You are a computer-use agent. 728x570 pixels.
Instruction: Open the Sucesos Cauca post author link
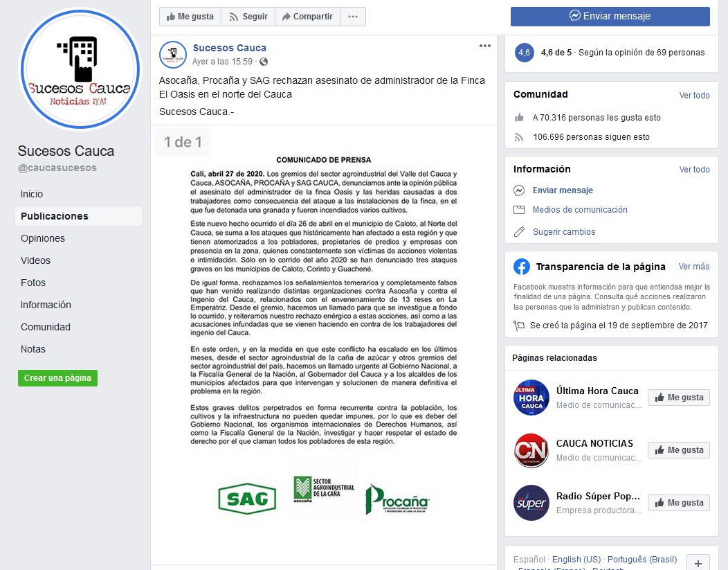click(229, 48)
